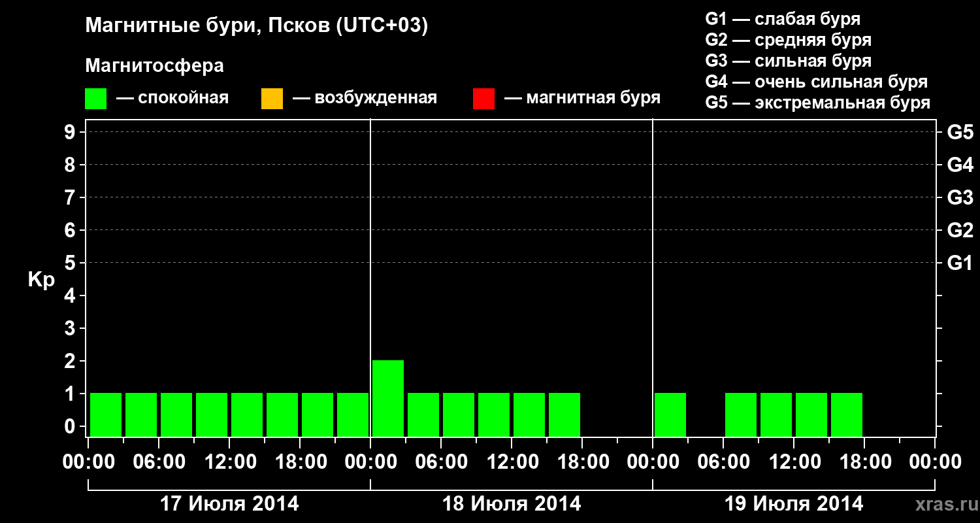Image resolution: width=980 pixels, height=523 pixels.
Task: Click the green 'спокойная' legend swatch
Action: click(96, 99)
